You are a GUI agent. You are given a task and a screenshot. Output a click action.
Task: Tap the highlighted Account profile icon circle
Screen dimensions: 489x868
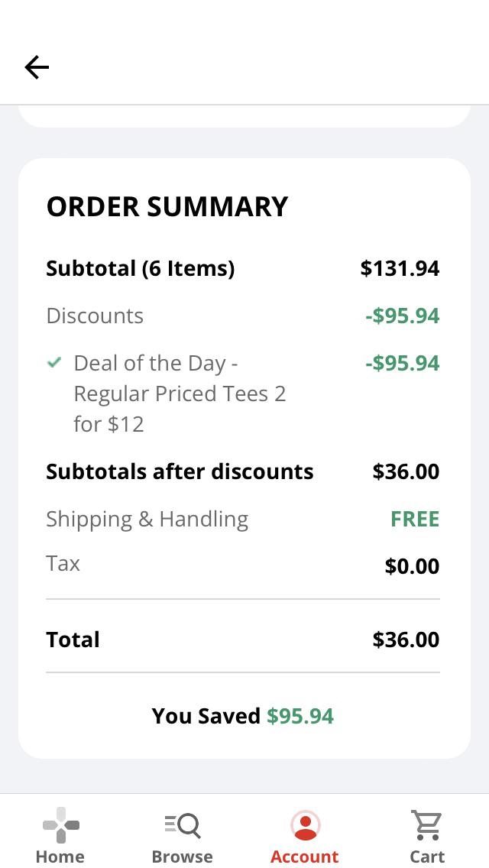[304, 825]
